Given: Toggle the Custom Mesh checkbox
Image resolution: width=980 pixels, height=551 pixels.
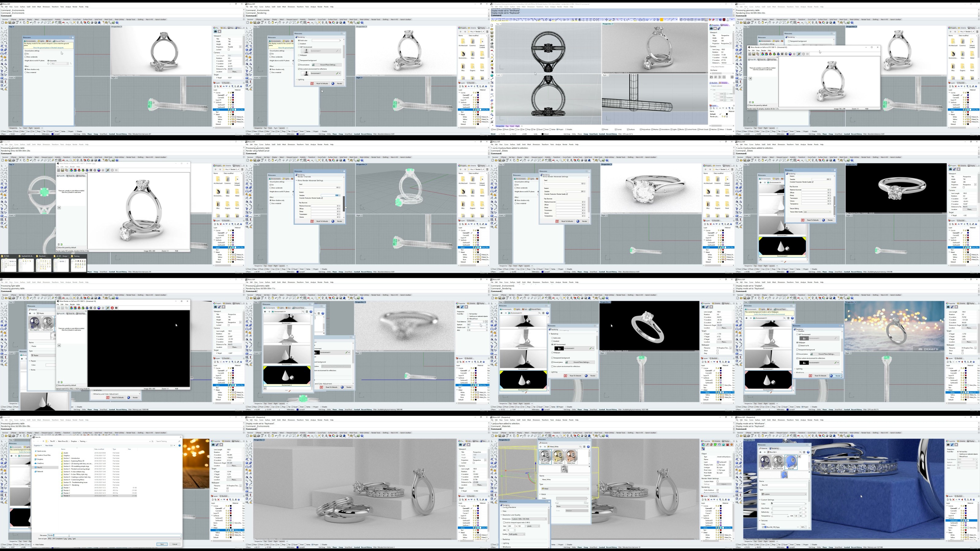Looking at the screenshot, I should click(718, 482).
